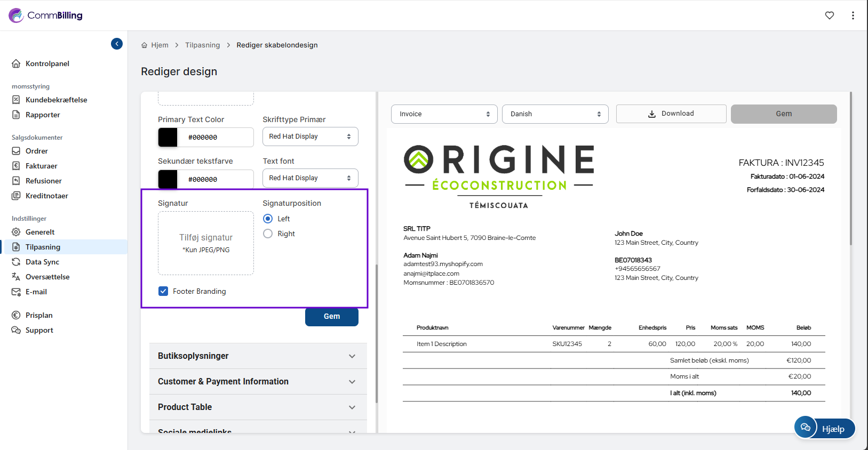Open the Skrifttype Primær font dropdown
This screenshot has height=450, width=868.
310,136
